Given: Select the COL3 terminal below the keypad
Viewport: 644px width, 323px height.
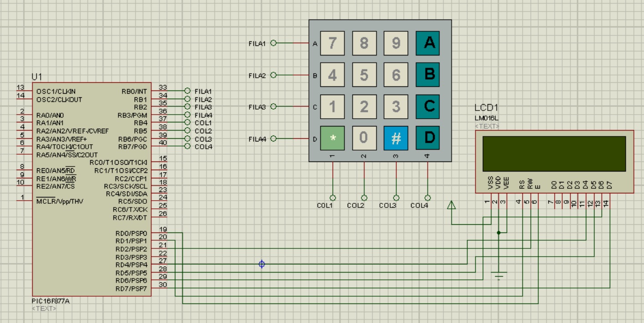Looking at the screenshot, I should pos(396,198).
